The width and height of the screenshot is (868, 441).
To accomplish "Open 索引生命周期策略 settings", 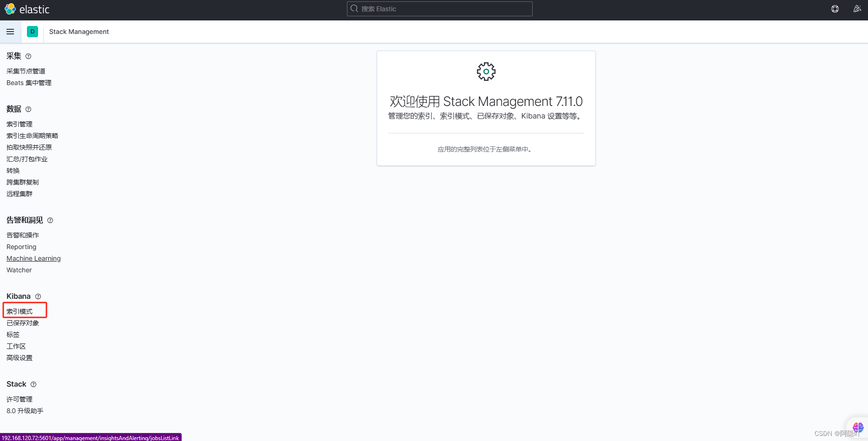I will (32, 135).
